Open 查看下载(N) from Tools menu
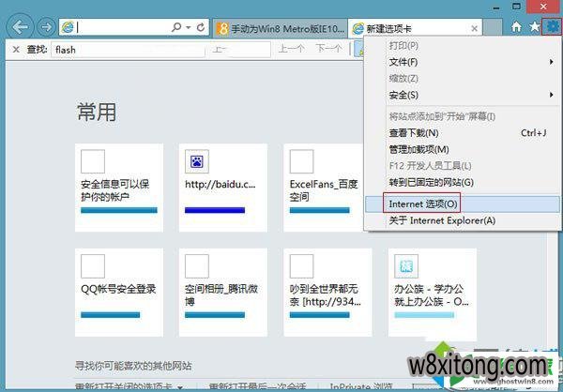 413,133
